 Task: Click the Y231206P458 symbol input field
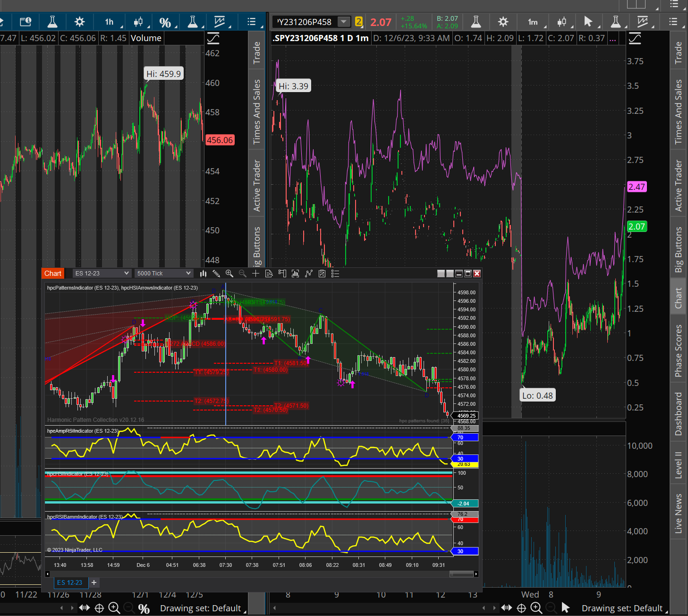click(305, 22)
